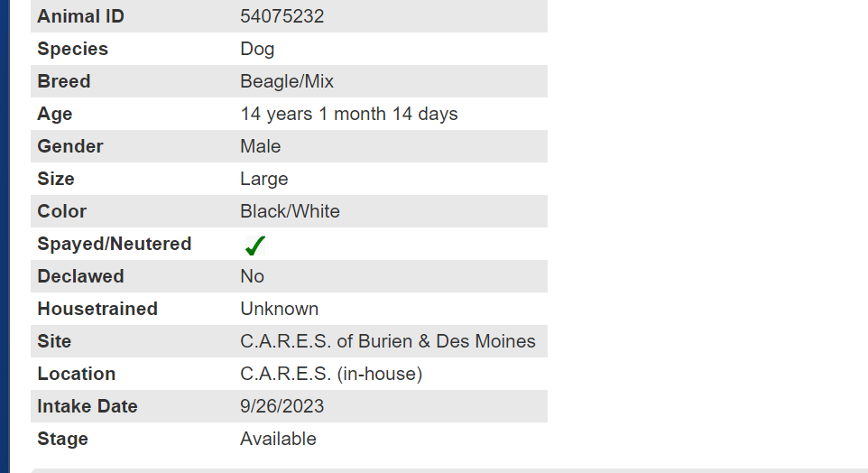Select the C.A.R.E.S. of Burien site text
The height and width of the screenshot is (473, 868).
387,341
